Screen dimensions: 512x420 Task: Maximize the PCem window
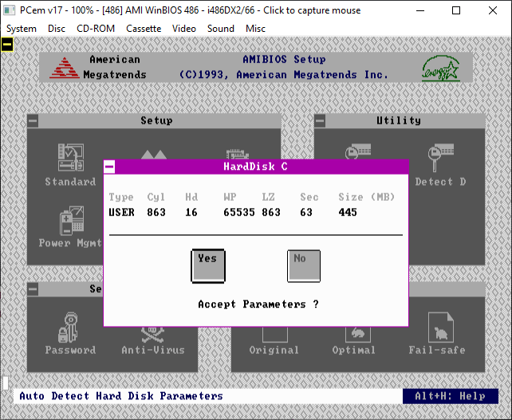[456, 10]
